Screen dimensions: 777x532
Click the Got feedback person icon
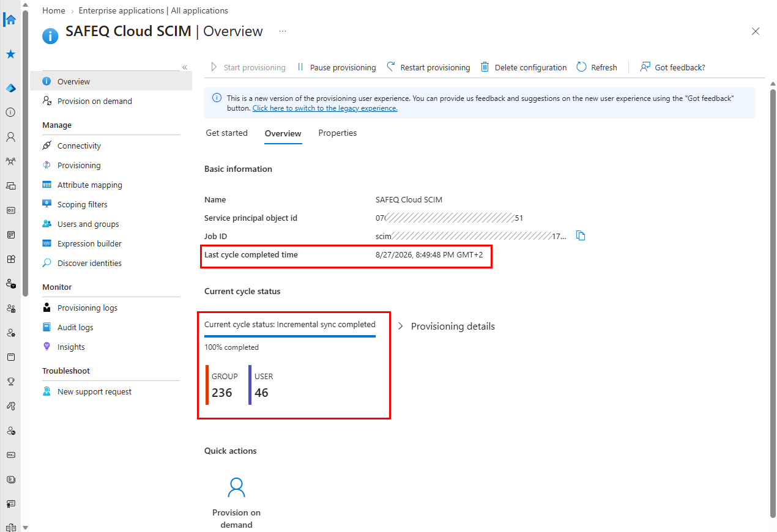(x=645, y=67)
